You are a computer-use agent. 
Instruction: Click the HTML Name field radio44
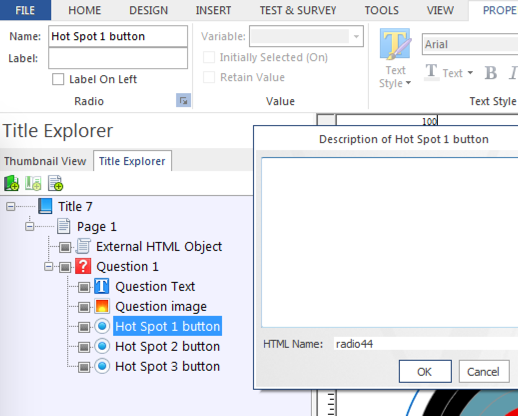coord(425,344)
